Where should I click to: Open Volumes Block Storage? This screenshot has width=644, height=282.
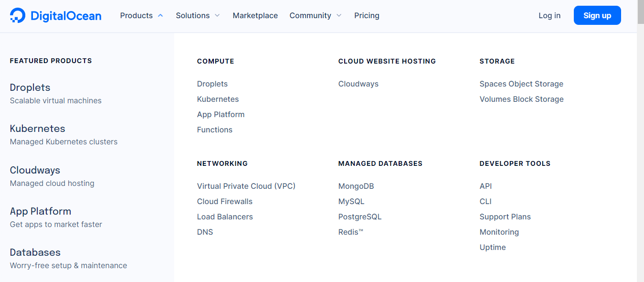pyautogui.click(x=522, y=99)
